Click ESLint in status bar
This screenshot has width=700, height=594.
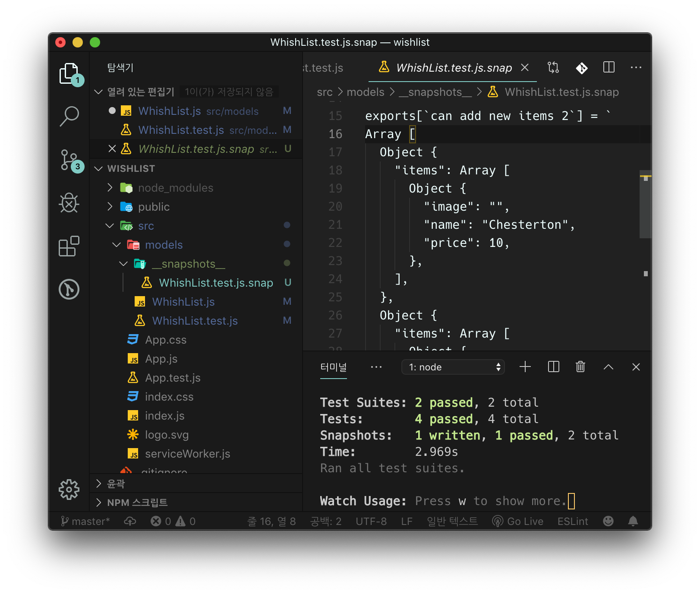[x=573, y=521]
